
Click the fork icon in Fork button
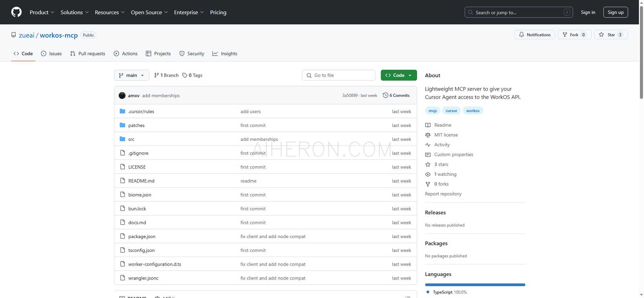565,35
